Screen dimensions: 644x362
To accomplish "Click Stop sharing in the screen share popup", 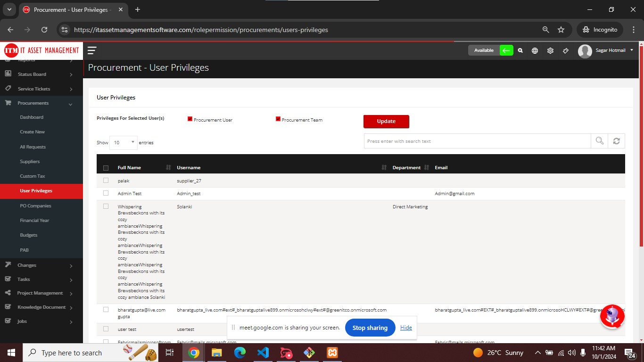I will tap(370, 327).
